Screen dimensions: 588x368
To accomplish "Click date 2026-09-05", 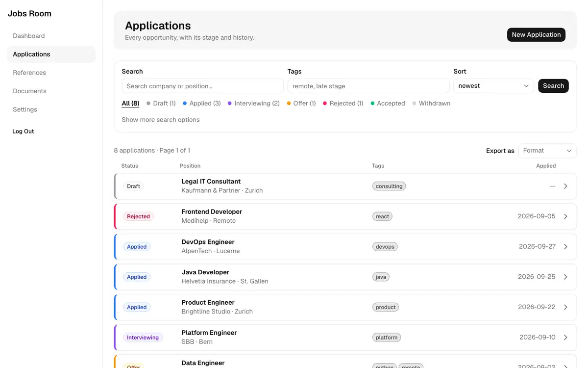I will [x=537, y=216].
